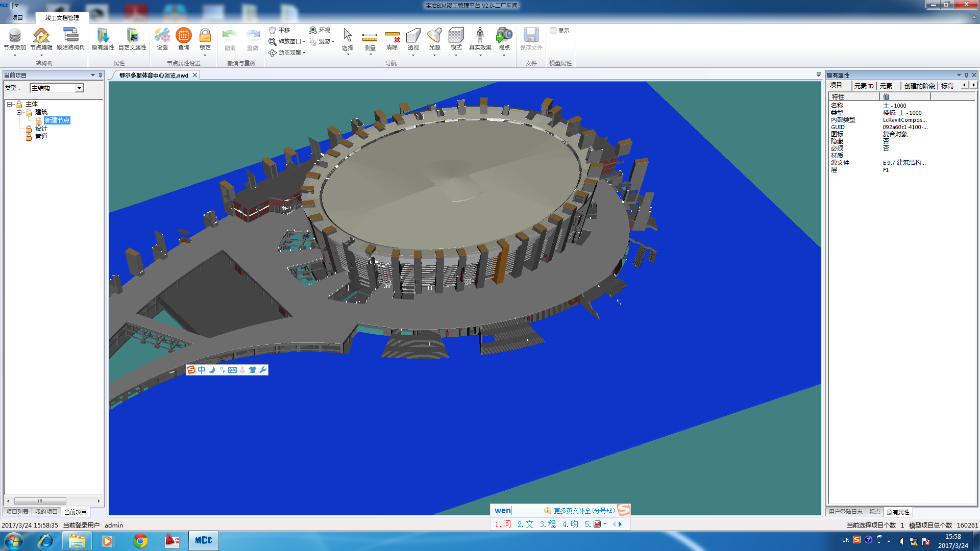This screenshot has width=980, height=551.
Task: Open the 原始结构树 tool
Action: click(x=70, y=39)
